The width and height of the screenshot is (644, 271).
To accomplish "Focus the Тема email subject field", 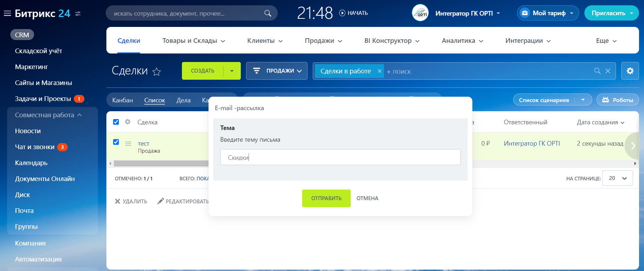I will 340,157.
